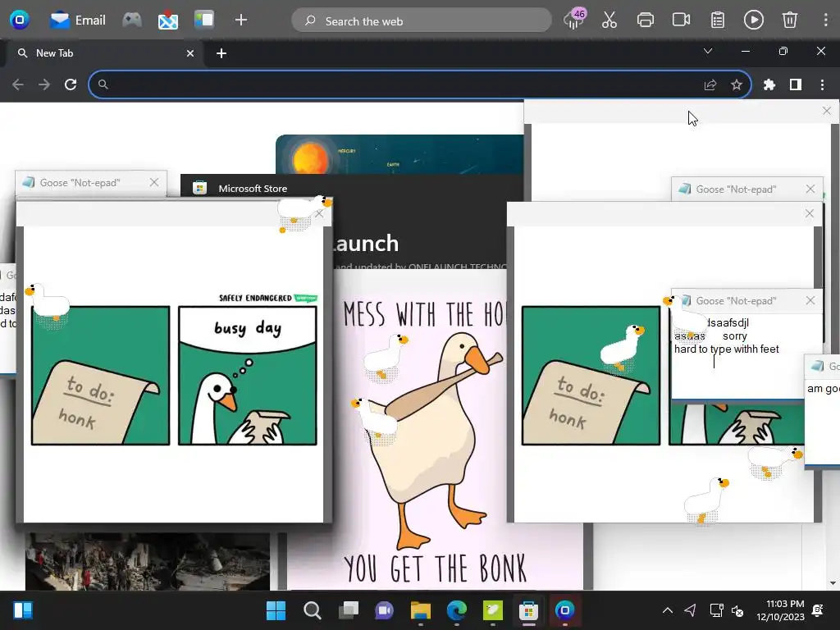Open the muted volume tray icon
Screen dimensions: 840x630
pos(737,610)
